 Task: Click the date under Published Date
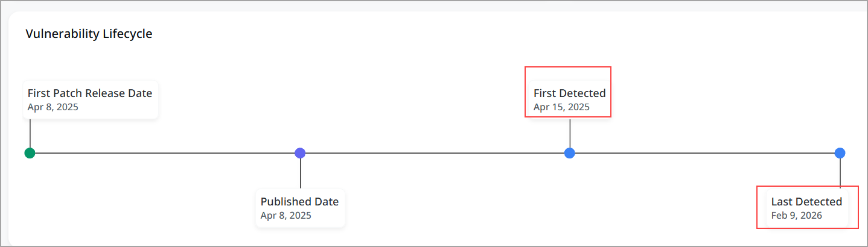click(x=286, y=215)
